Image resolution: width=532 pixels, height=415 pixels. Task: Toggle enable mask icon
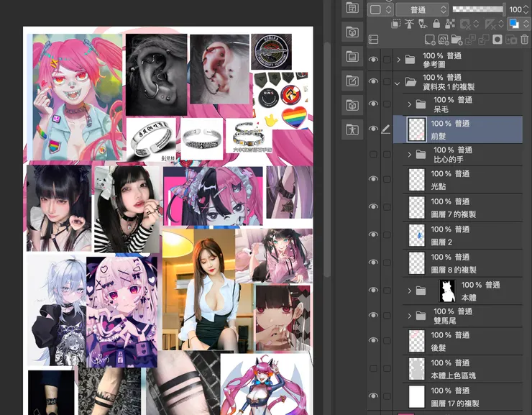pyautogui.click(x=464, y=24)
